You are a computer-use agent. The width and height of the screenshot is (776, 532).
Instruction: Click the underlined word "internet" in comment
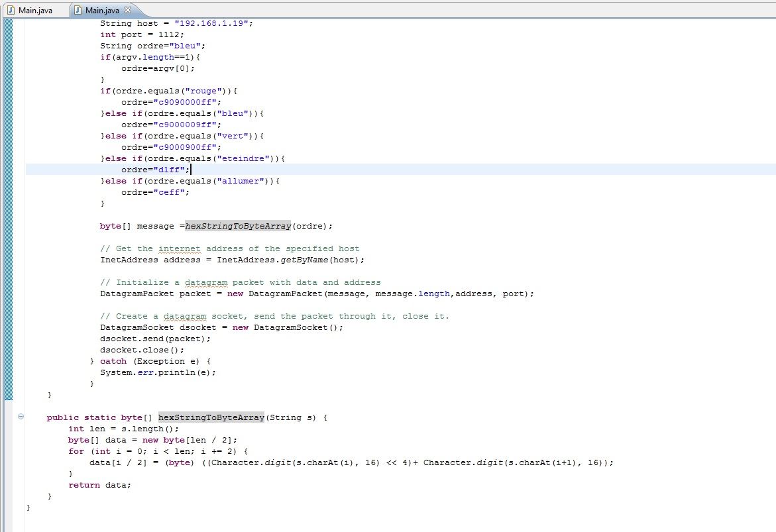point(179,248)
